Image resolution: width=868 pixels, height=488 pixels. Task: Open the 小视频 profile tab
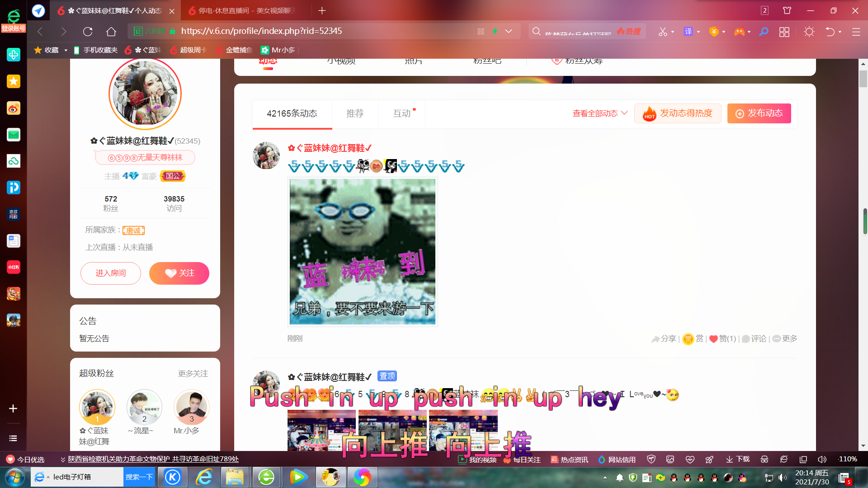341,61
